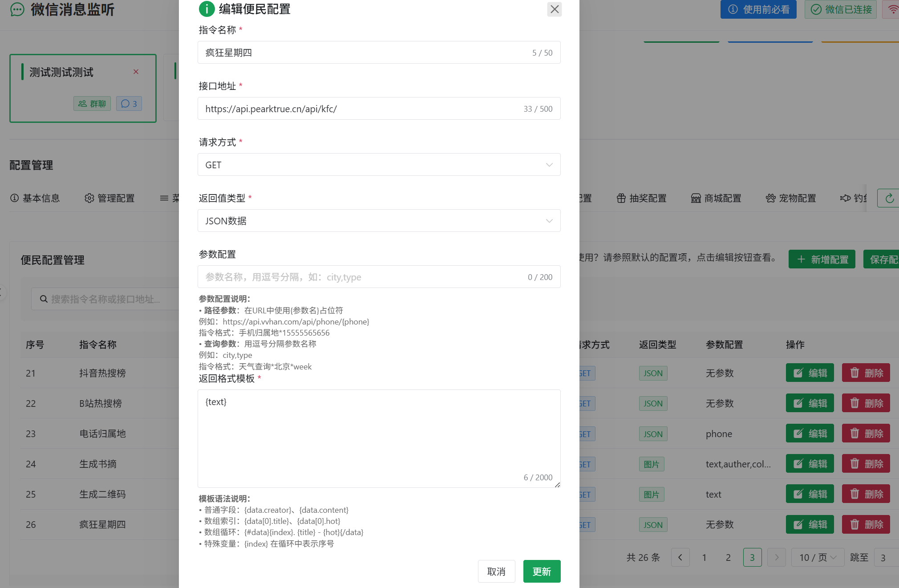Viewport: 899px width, 588px height.
Task: Click 删除 for row 生成二维码
Action: pos(866,494)
